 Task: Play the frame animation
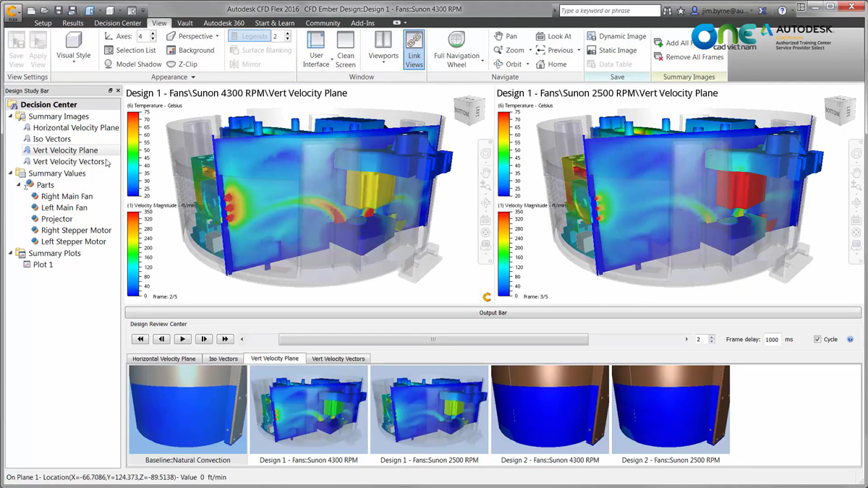[182, 339]
